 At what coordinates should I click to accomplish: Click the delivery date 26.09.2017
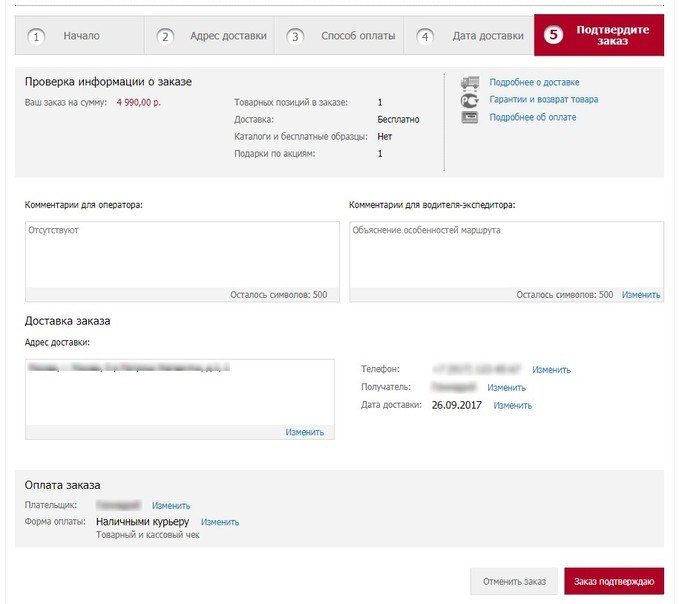(x=456, y=405)
